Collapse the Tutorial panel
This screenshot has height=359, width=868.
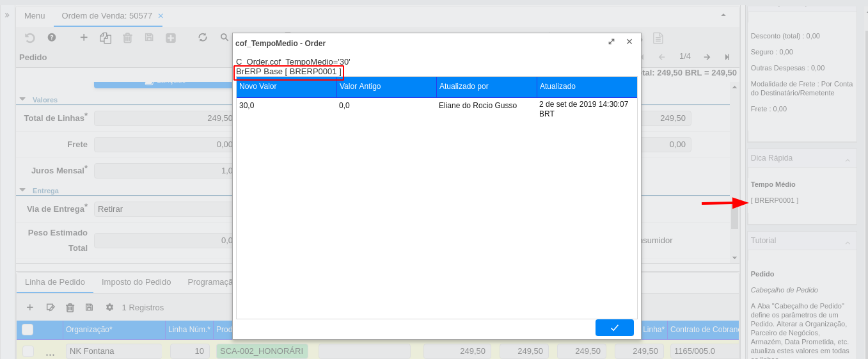click(x=848, y=243)
